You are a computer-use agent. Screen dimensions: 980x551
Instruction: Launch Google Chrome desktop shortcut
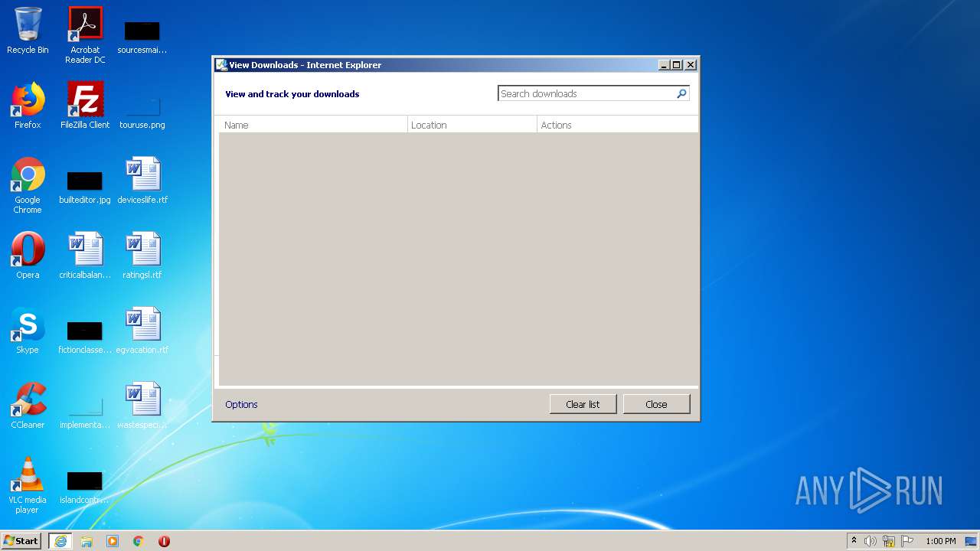28,185
